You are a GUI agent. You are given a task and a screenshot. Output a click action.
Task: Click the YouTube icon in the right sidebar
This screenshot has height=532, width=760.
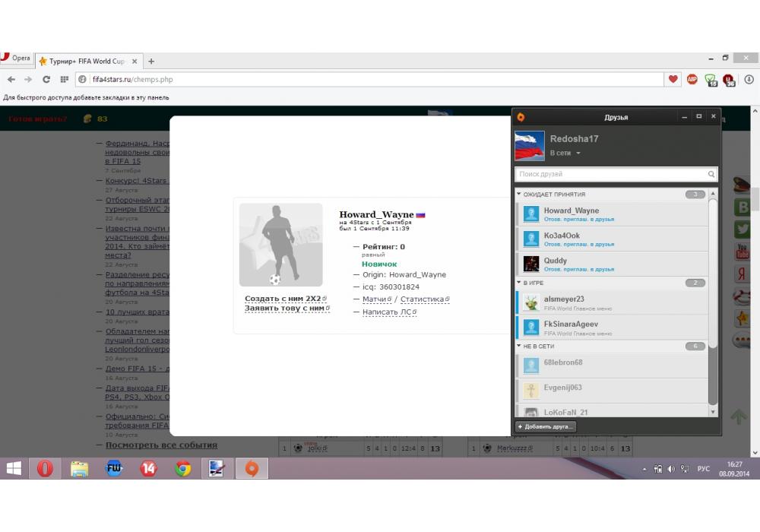click(x=742, y=251)
